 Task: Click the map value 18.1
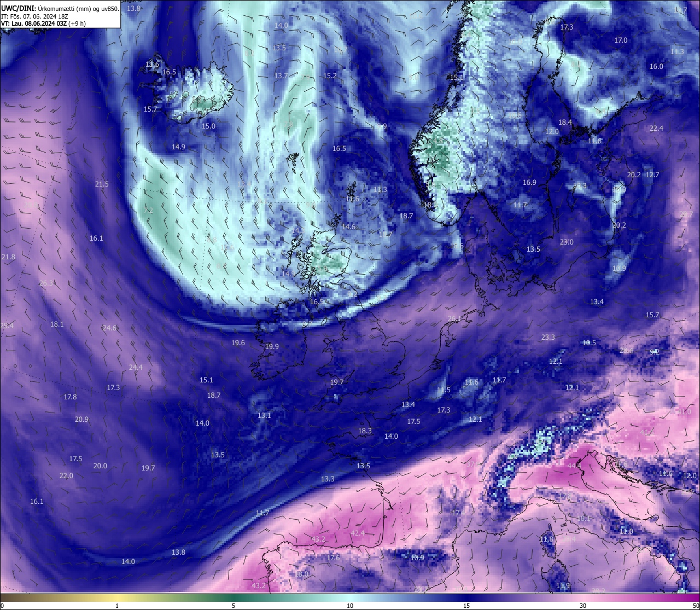(x=57, y=324)
